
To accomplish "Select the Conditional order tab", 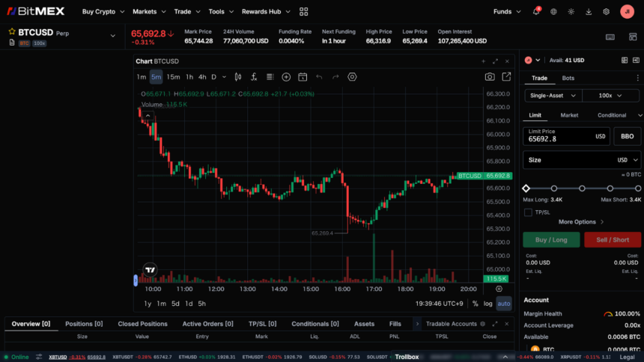I will point(612,115).
